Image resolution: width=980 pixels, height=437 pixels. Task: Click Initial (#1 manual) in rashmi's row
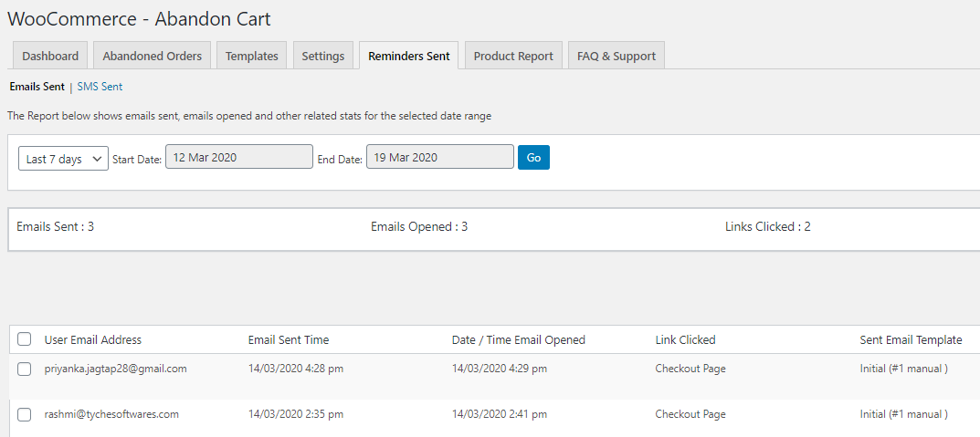pos(904,414)
